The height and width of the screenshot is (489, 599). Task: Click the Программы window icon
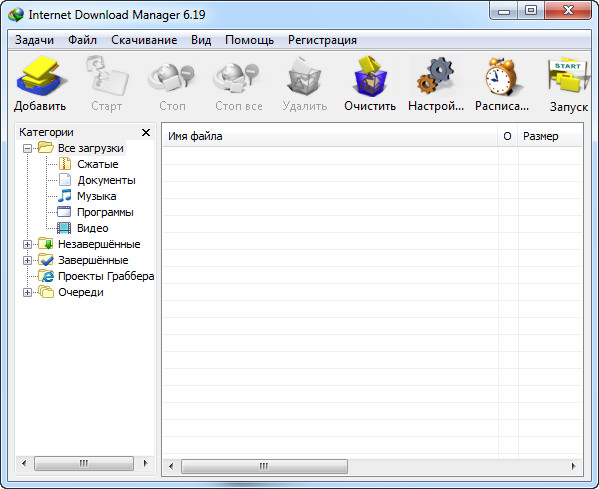tap(64, 212)
